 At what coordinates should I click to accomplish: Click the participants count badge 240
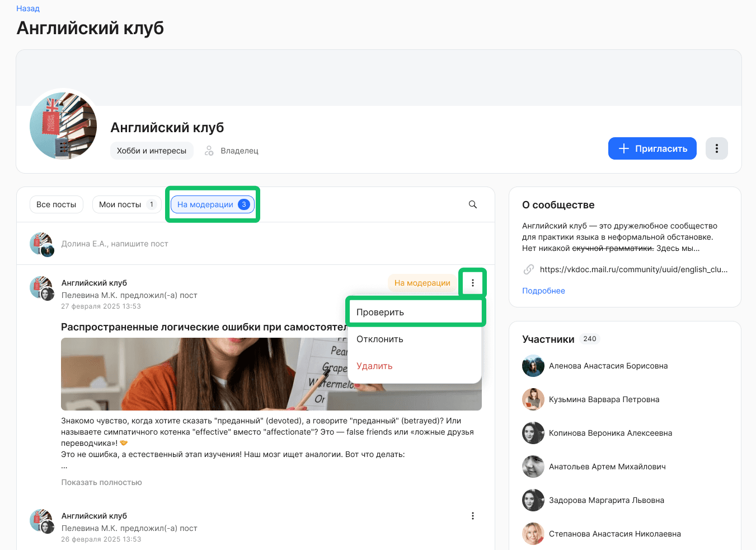[x=590, y=339]
